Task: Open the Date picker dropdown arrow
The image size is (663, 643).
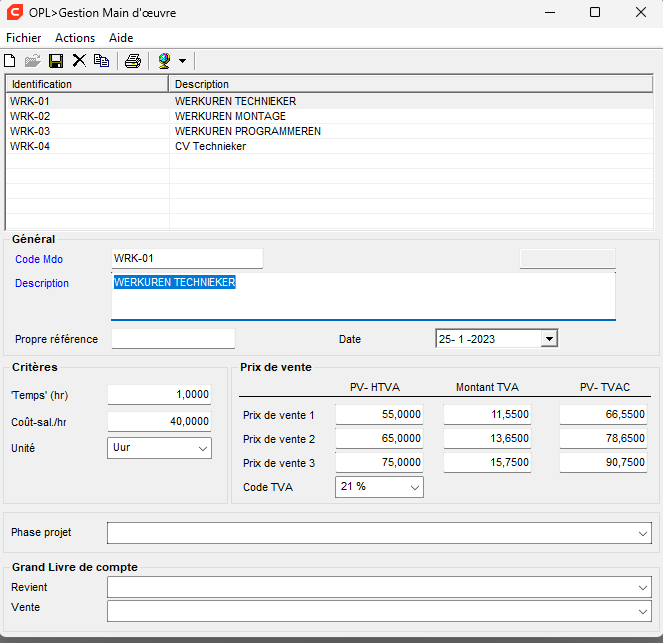Action: pos(549,339)
